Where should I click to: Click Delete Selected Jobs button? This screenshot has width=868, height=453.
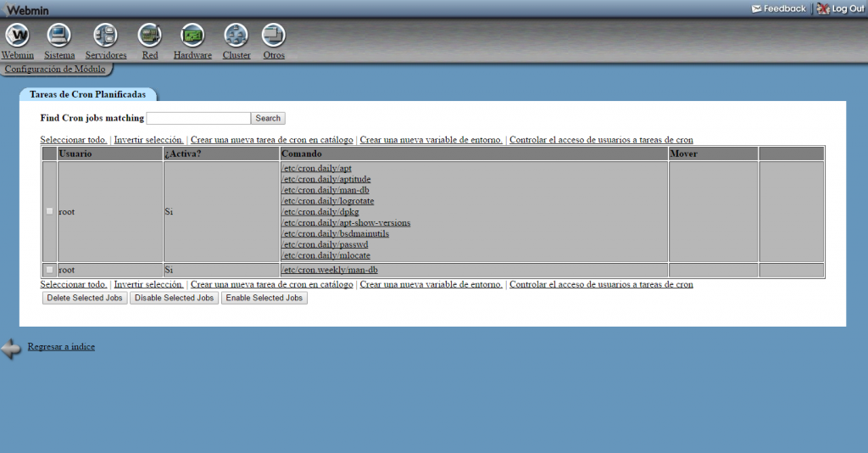click(x=85, y=299)
